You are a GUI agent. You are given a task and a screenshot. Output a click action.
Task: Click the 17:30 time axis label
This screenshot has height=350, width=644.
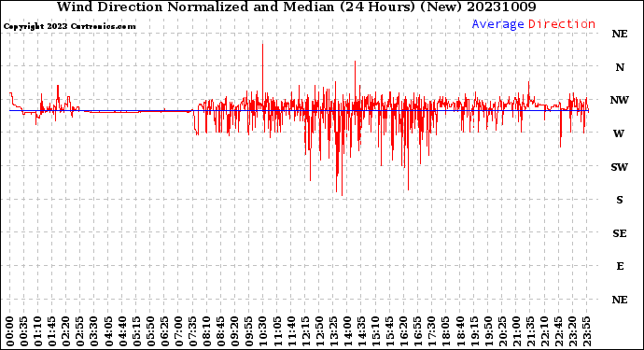point(431,331)
